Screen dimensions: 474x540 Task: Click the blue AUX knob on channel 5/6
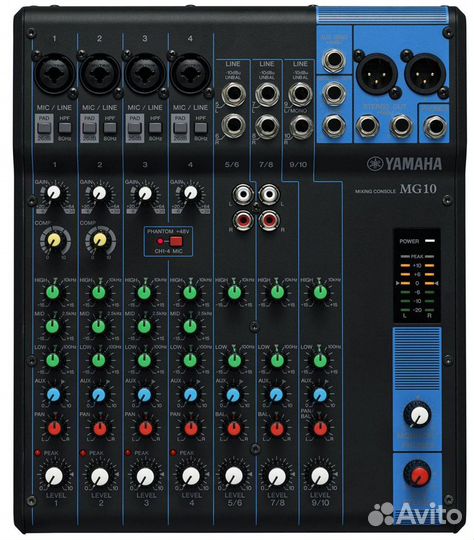pyautogui.click(x=233, y=395)
